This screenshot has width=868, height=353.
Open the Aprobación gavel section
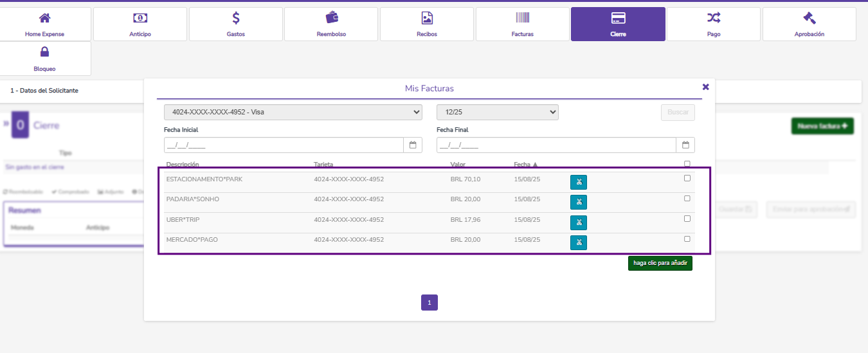(x=809, y=24)
